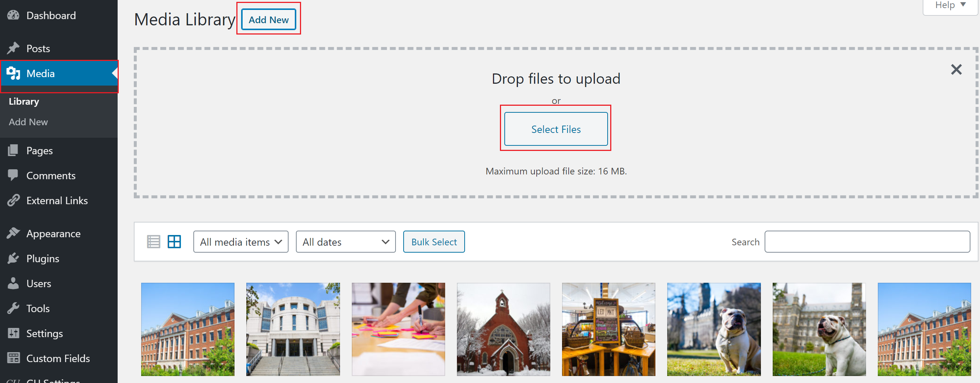Close the upload drop zone panel
The width and height of the screenshot is (980, 383).
(956, 69)
